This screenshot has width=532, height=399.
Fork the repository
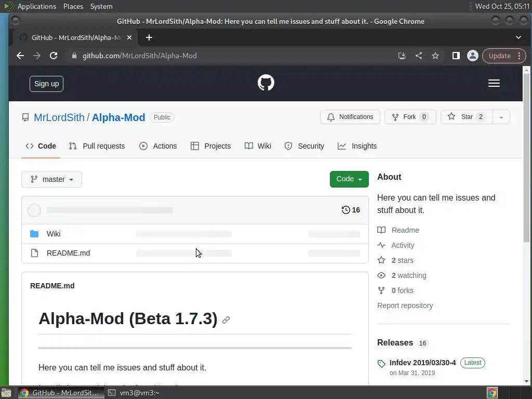pyautogui.click(x=410, y=117)
